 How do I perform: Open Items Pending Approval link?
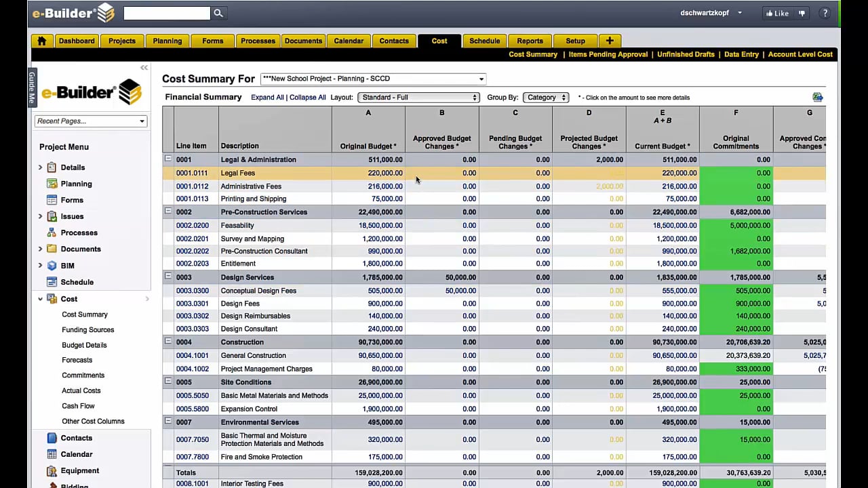click(x=608, y=54)
